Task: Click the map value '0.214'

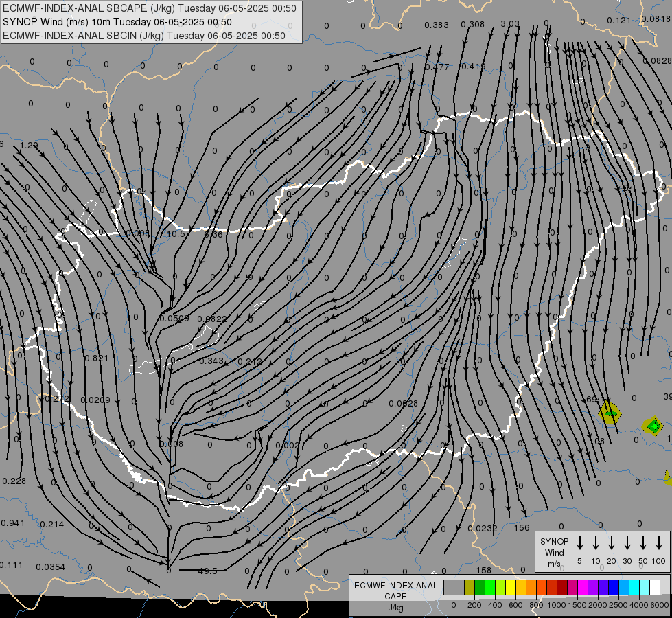Action: click(x=52, y=524)
